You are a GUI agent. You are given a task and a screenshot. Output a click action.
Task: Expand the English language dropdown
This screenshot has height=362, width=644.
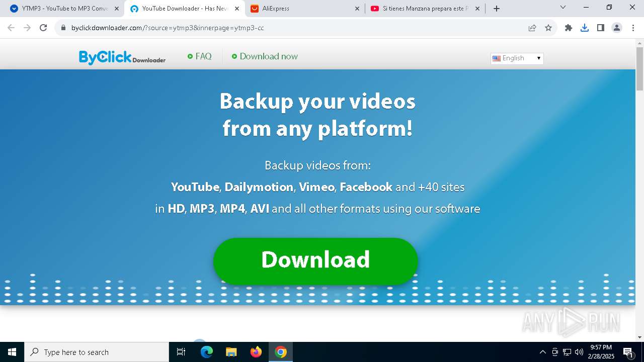[517, 58]
